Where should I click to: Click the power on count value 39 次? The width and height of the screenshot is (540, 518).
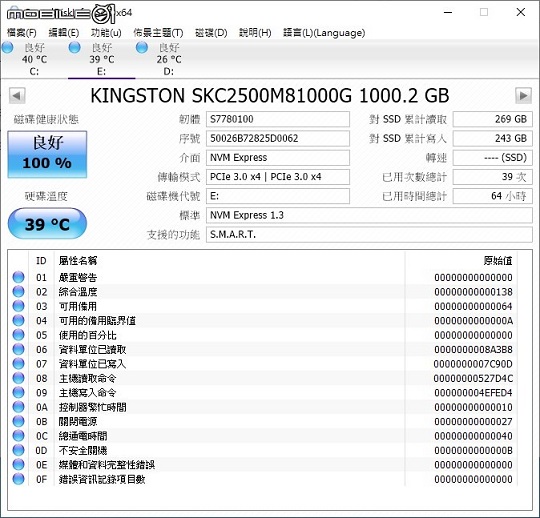tap(492, 177)
